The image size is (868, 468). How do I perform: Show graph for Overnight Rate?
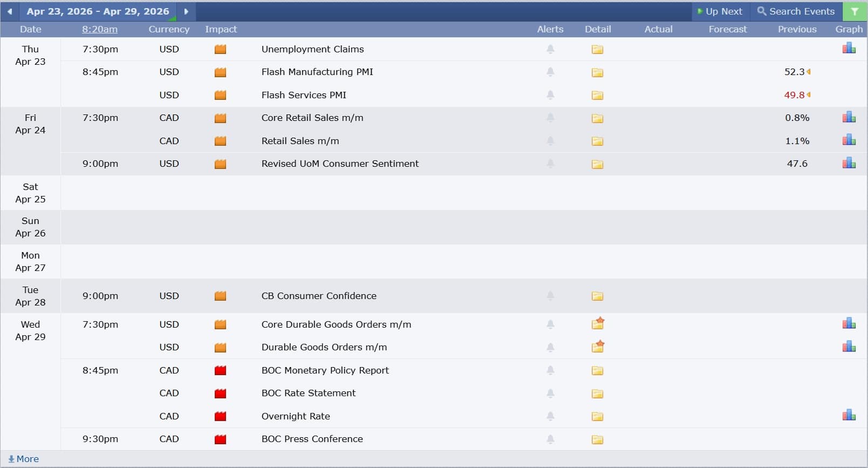tap(849, 415)
